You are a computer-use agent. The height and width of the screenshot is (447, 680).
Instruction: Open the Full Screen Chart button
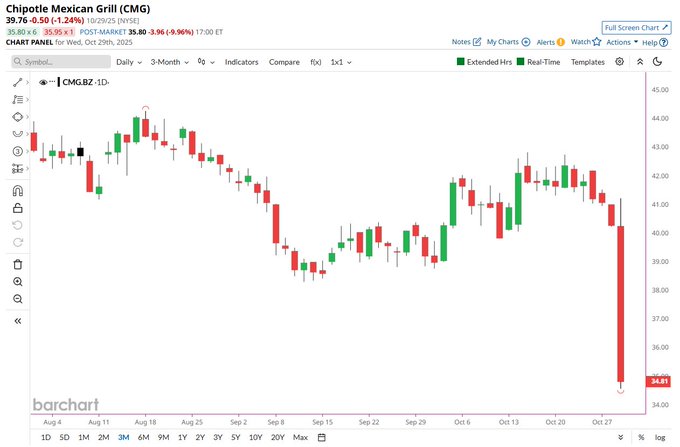pos(636,28)
